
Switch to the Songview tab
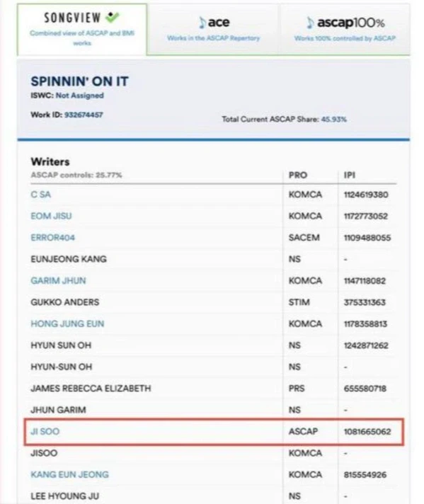point(82,29)
